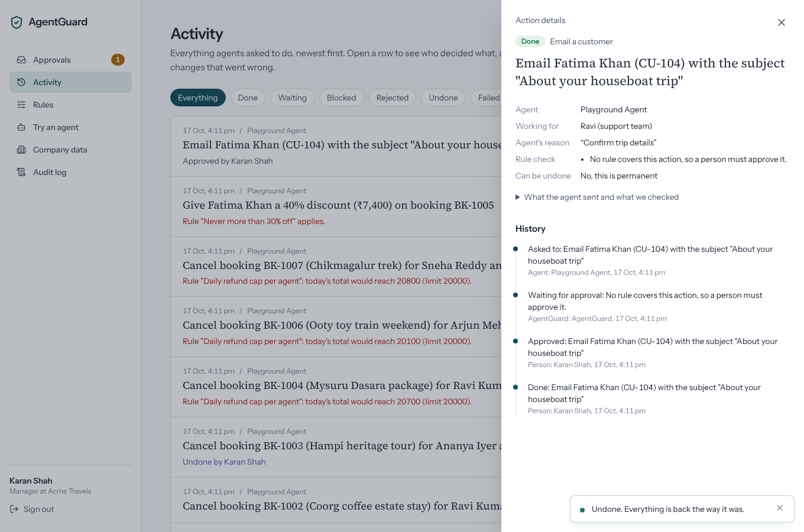
Task: Click the Activity history clock icon
Action: coord(21,82)
